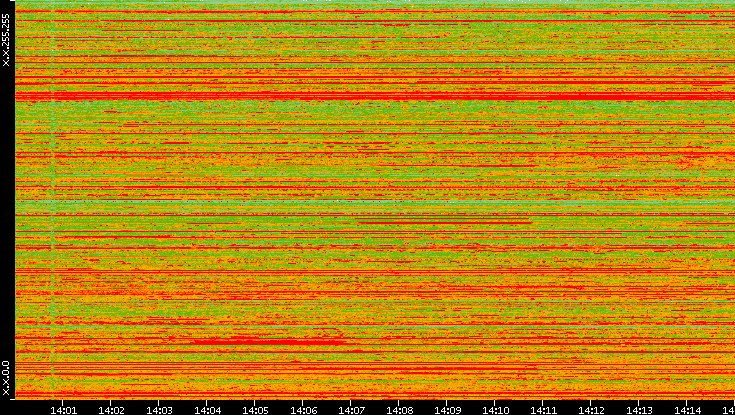Image resolution: width=735 pixels, height=415 pixels.
Task: Click the 14:12 time axis label
Action: (591, 410)
